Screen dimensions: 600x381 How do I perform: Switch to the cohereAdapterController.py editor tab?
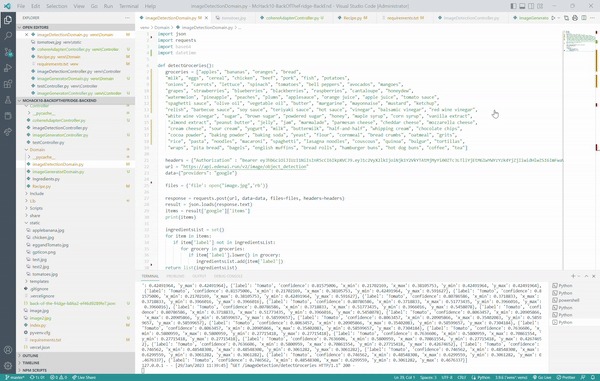pyautogui.click(x=292, y=18)
